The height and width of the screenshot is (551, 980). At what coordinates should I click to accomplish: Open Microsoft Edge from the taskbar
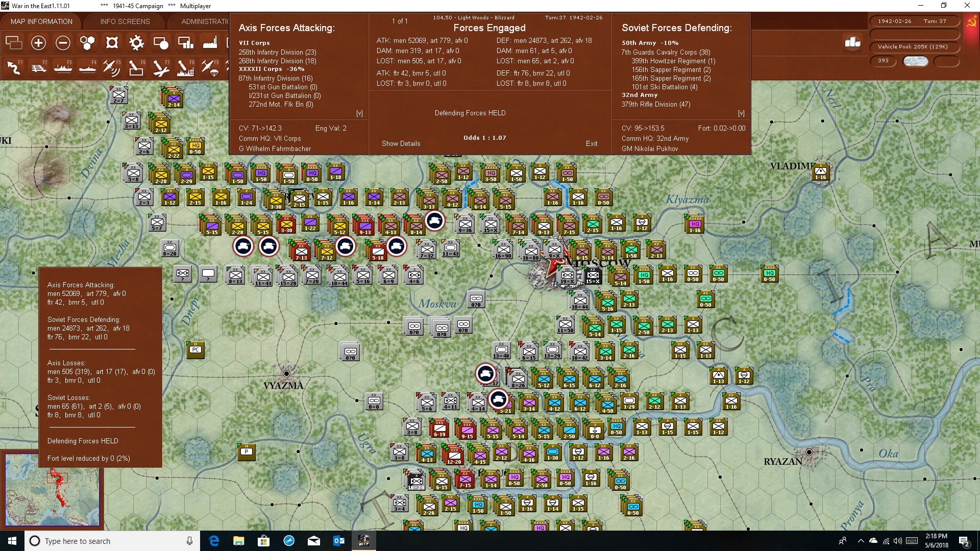tap(214, 541)
